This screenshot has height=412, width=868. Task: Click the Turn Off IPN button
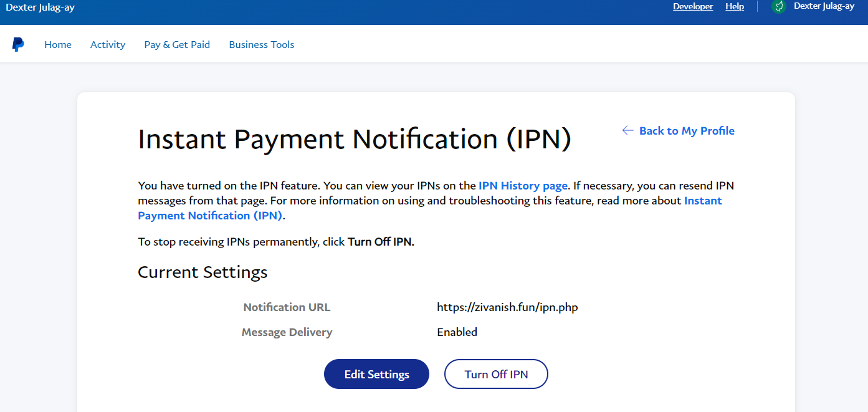(496, 374)
